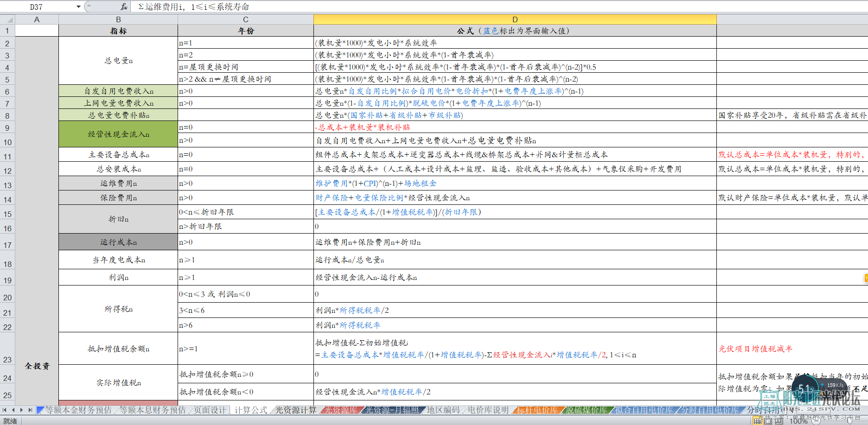Open the 光资源计算 sheet tab

[296, 410]
